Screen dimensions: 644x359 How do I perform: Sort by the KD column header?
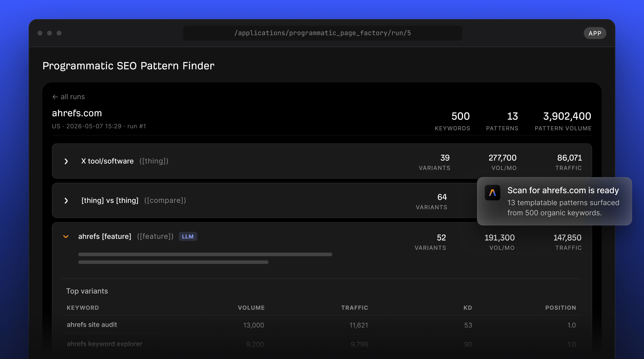pos(468,308)
